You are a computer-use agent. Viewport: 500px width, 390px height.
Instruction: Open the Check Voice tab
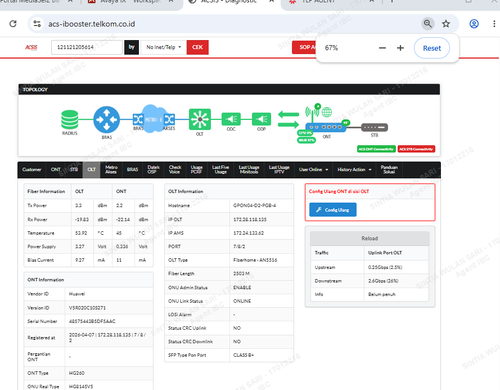(175, 170)
